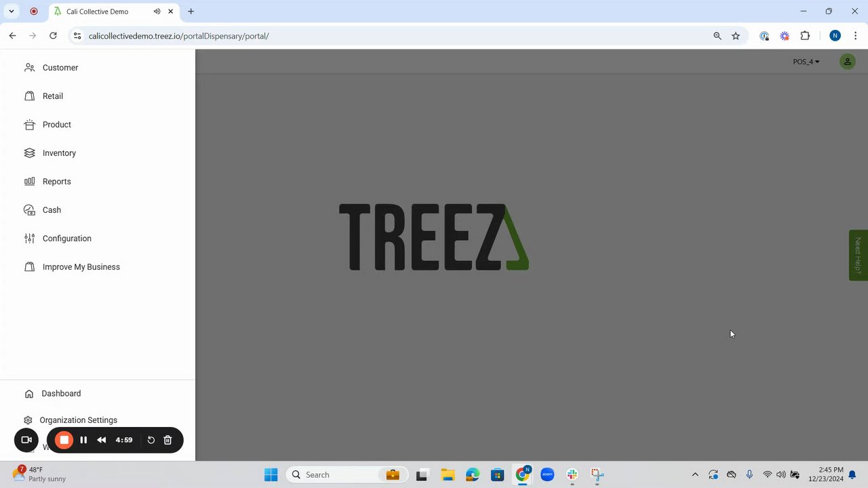Mute the tab audio speaker icon
Viewport: 868px width, 488px height.
click(x=157, y=12)
